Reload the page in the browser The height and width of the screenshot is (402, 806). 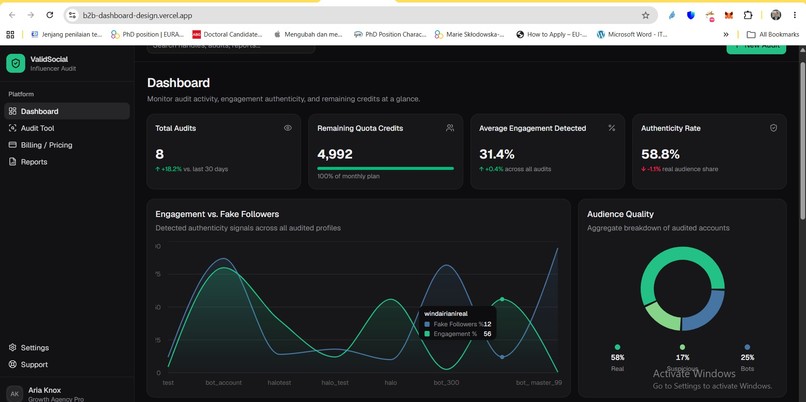pos(50,15)
